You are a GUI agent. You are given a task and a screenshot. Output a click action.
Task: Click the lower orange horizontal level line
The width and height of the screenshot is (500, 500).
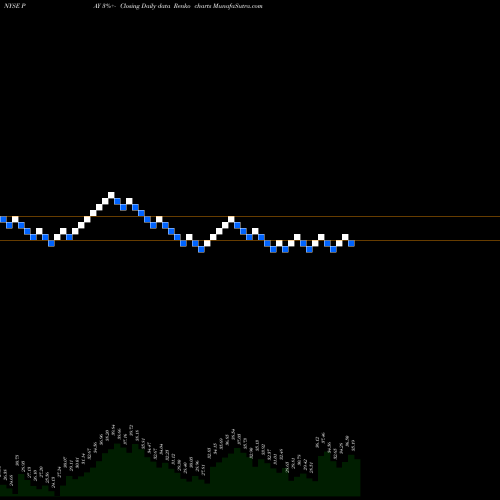tap(250, 240)
